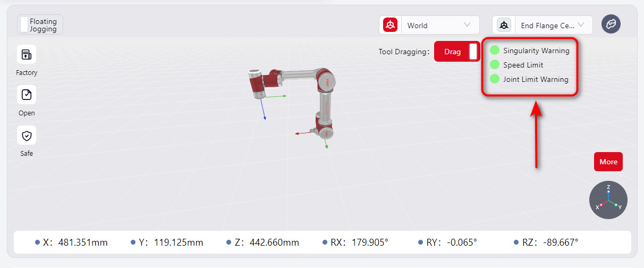Click the Speed Limit status indicator
Image resolution: width=644 pixels, height=268 pixels.
[495, 65]
